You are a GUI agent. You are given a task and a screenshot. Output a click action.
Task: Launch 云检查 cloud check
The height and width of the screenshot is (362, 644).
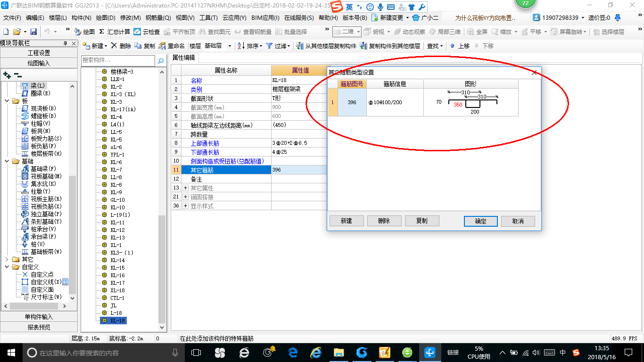pos(147,32)
